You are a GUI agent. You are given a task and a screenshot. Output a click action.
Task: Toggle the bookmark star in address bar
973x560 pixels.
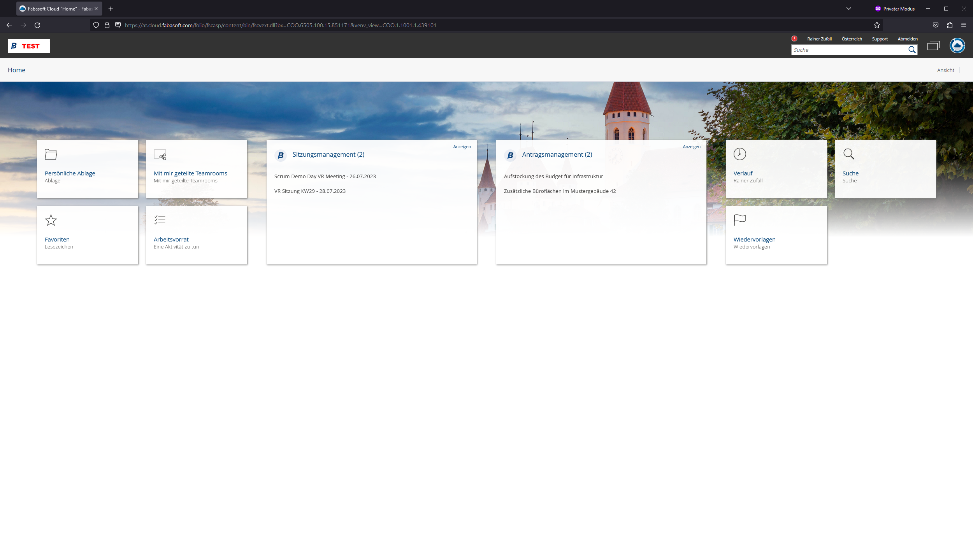tap(877, 25)
